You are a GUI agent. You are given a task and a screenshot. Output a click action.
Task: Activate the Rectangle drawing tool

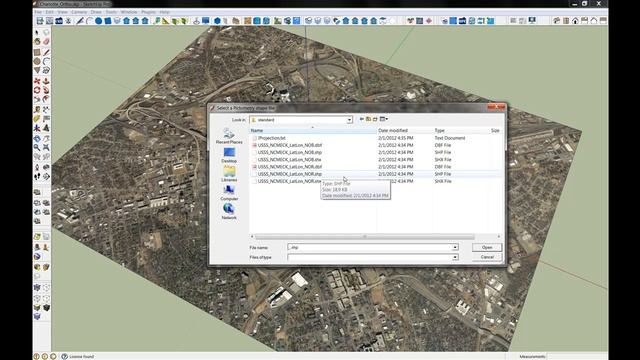pos(37,52)
